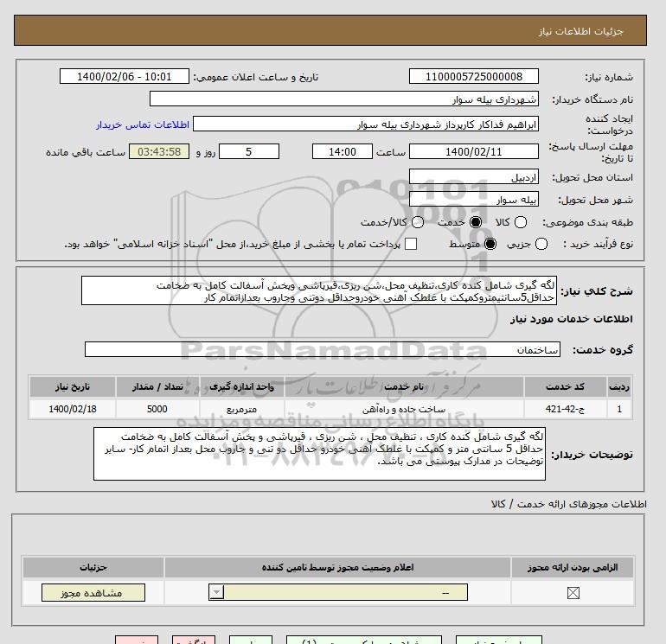Click the deadline time field 14:00
Image resolution: width=666 pixels, height=644 pixels.
click(343, 151)
